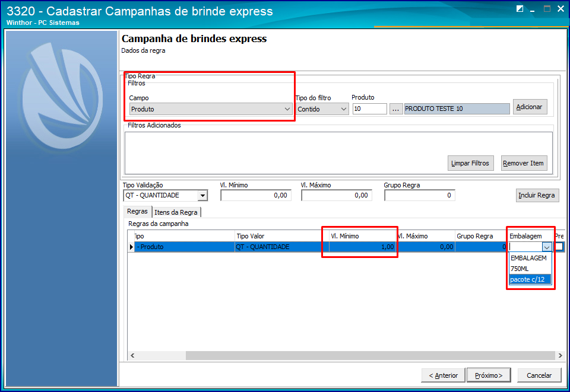The width and height of the screenshot is (570, 392).
Task: Click the horizontal scrollbar thumb of grid
Action: click(370, 355)
